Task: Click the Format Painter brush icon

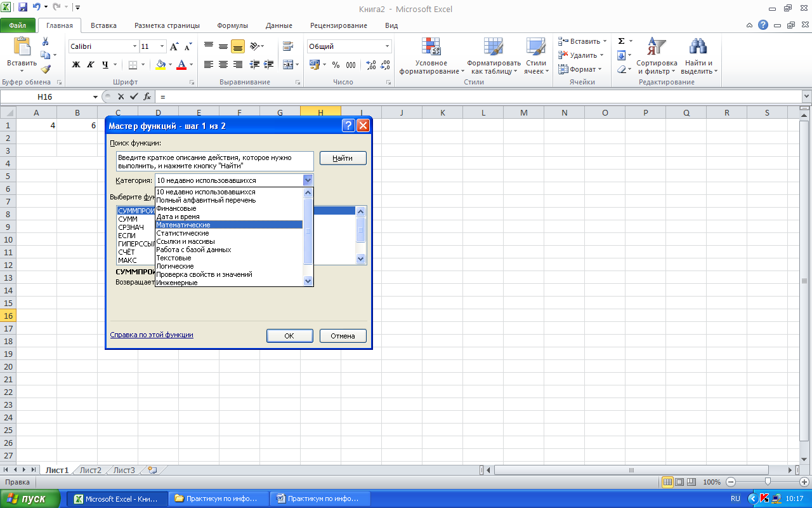Action: (46, 69)
